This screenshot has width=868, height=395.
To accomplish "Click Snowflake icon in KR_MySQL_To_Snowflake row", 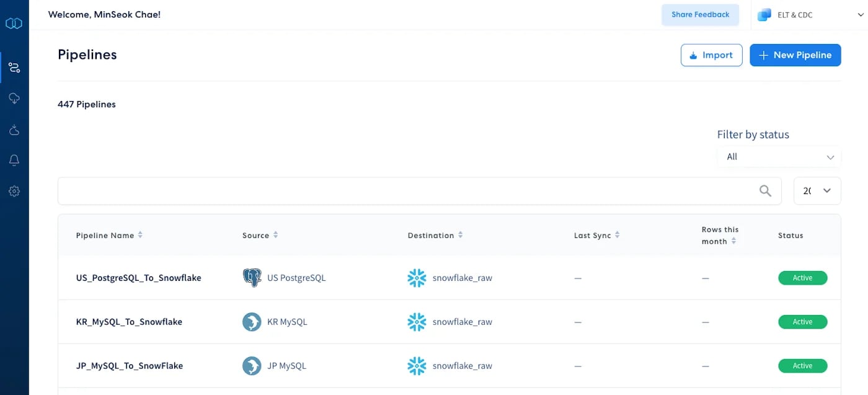I will pos(417,322).
